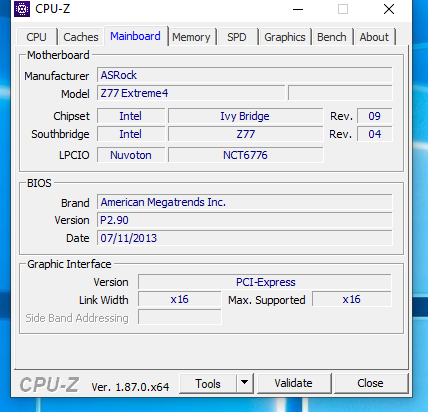Click the Chipset Rev. value 09
Viewport: 428px width, 412px height.
click(x=375, y=116)
